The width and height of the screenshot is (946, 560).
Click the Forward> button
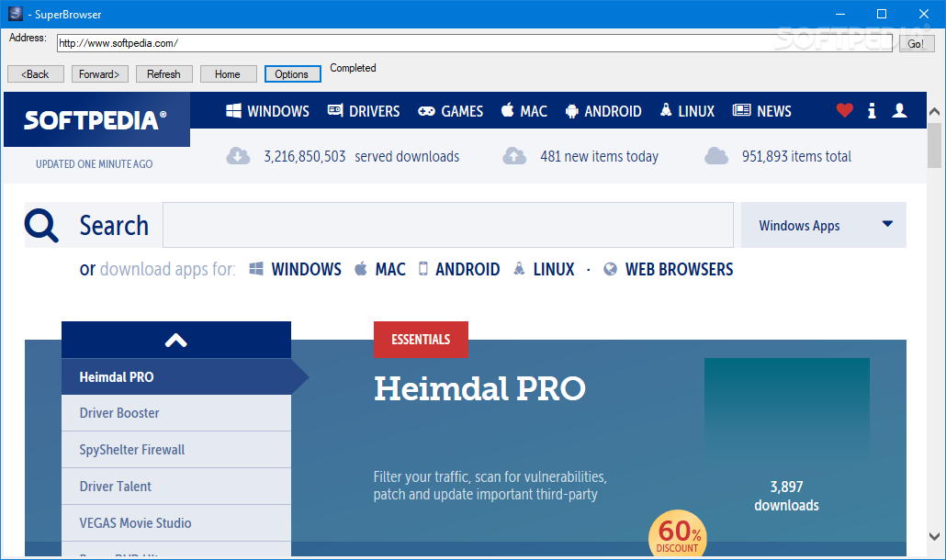pyautogui.click(x=99, y=74)
